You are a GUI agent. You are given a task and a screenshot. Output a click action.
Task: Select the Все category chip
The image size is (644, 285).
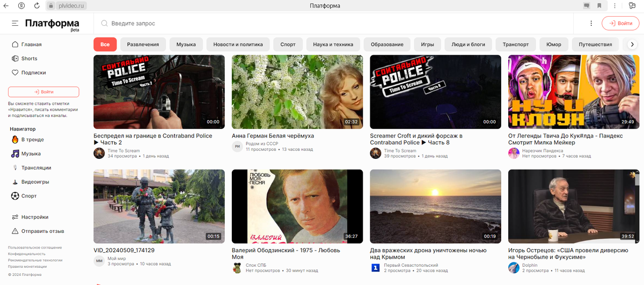point(105,45)
